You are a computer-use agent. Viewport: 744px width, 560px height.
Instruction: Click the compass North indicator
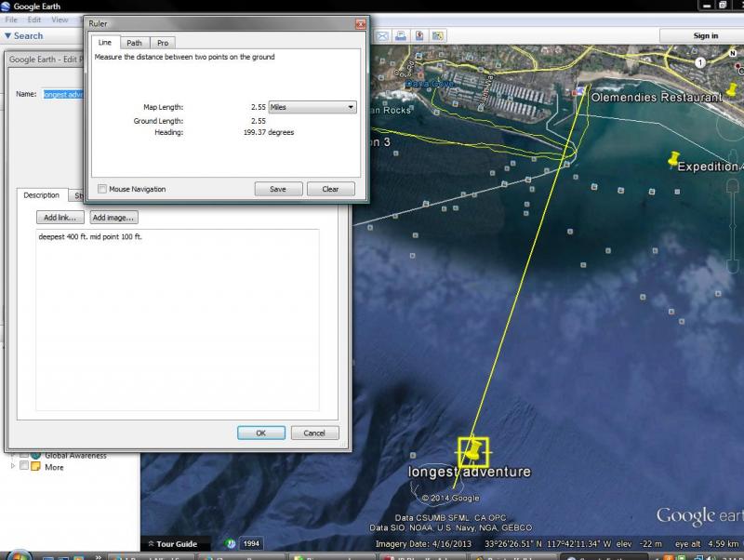pos(733,53)
